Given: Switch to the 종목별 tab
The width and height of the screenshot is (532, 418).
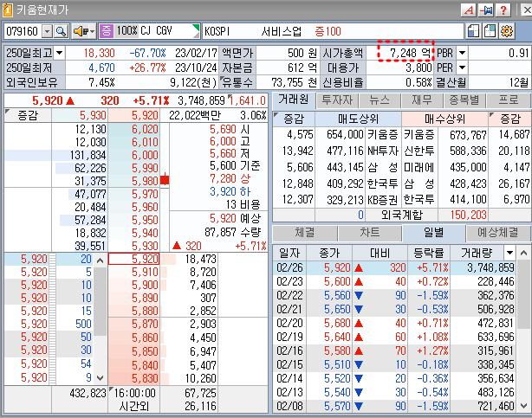Looking at the screenshot, I should pyautogui.click(x=464, y=100).
